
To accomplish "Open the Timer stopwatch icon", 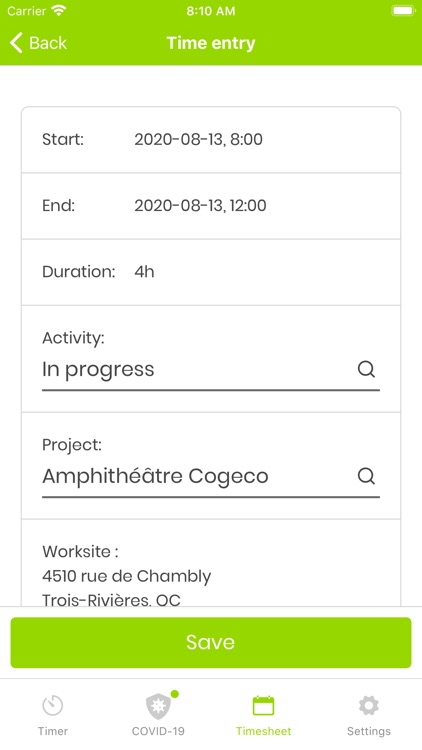I will click(53, 706).
